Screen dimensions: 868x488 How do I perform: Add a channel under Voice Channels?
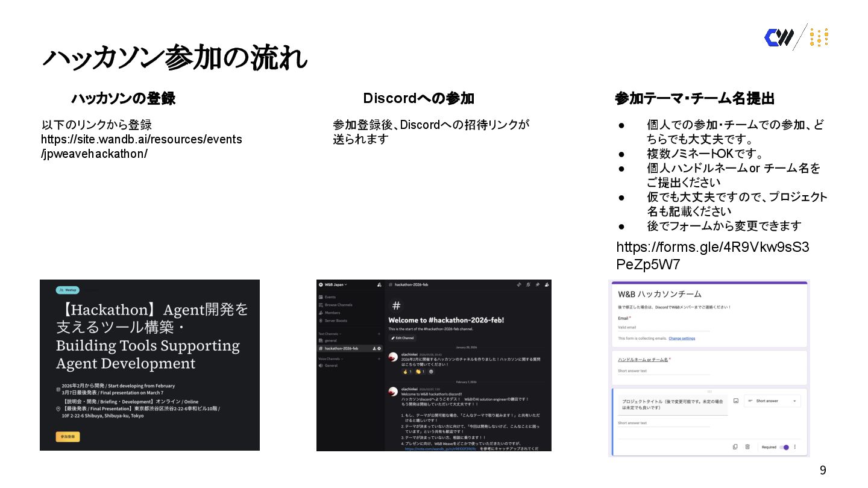pyautogui.click(x=379, y=359)
